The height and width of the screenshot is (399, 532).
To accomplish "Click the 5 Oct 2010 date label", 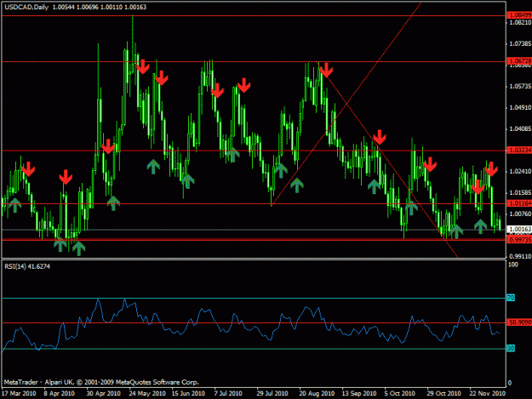I will tap(400, 394).
